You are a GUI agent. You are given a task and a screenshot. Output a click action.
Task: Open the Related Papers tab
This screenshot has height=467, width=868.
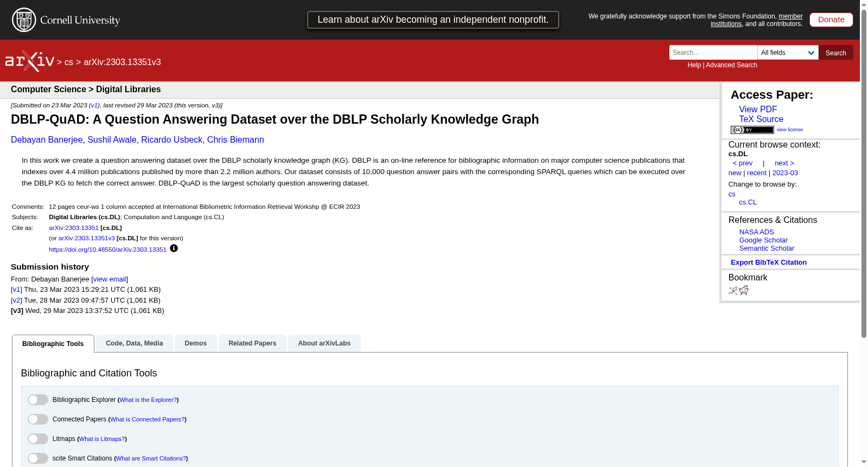point(252,343)
